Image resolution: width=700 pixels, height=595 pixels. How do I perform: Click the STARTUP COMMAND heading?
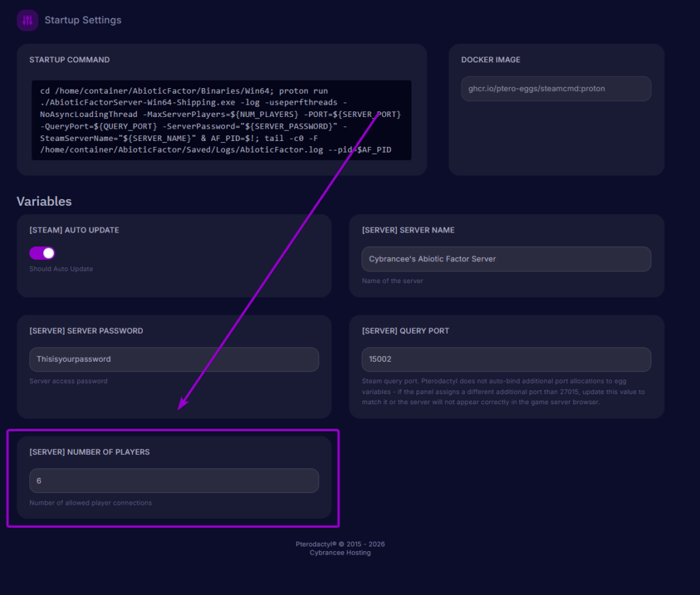coord(70,60)
